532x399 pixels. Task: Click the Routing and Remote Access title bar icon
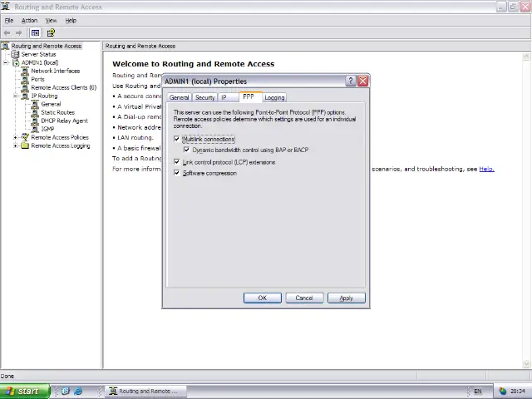6,7
